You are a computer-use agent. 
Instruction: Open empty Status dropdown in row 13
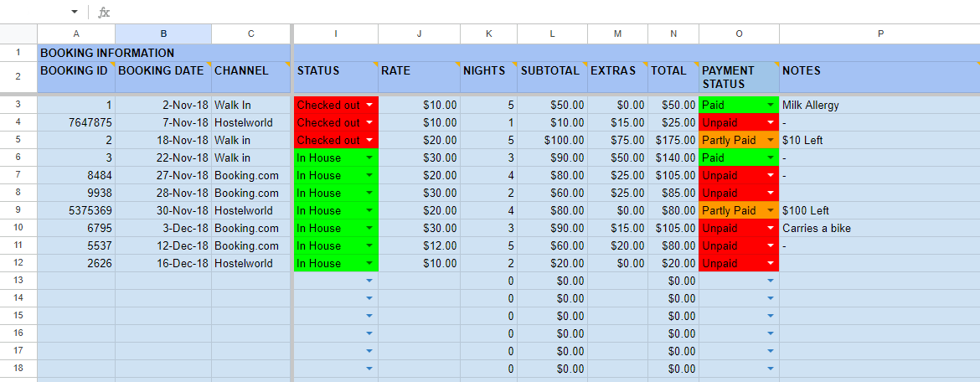[369, 281]
